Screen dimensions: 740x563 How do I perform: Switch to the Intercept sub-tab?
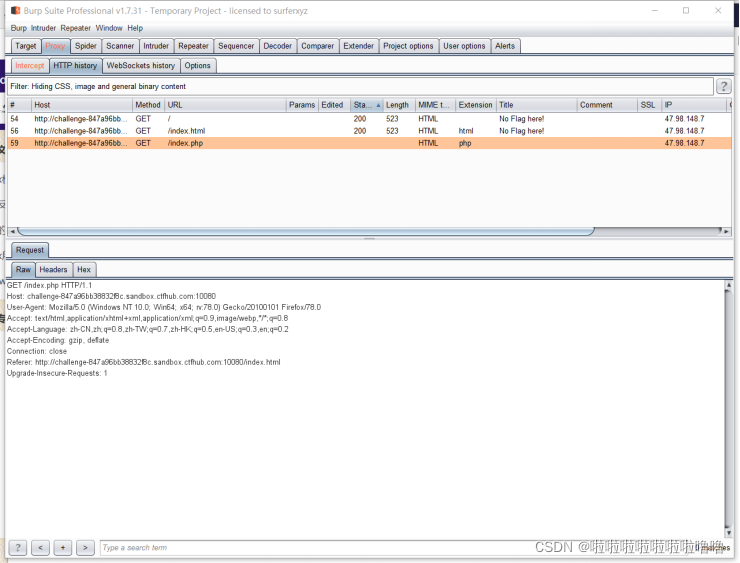(x=30, y=66)
